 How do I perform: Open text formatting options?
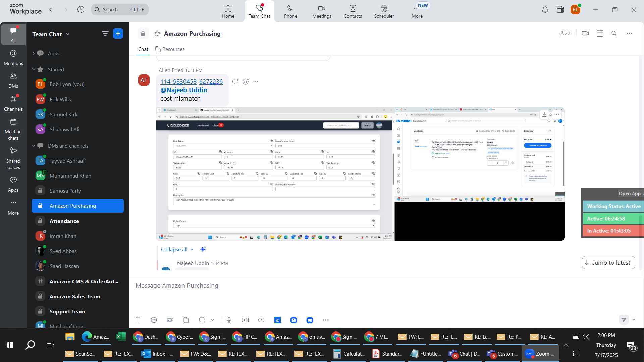(138, 320)
